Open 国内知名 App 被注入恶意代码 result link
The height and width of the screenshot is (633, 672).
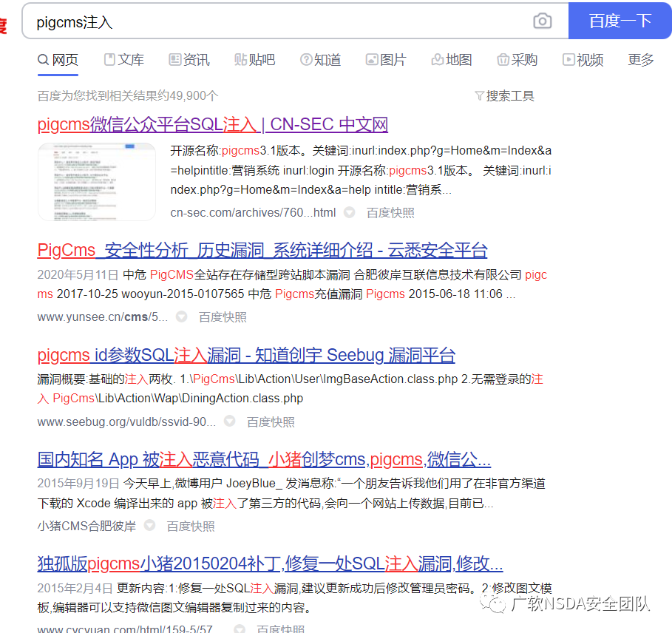pyautogui.click(x=264, y=459)
